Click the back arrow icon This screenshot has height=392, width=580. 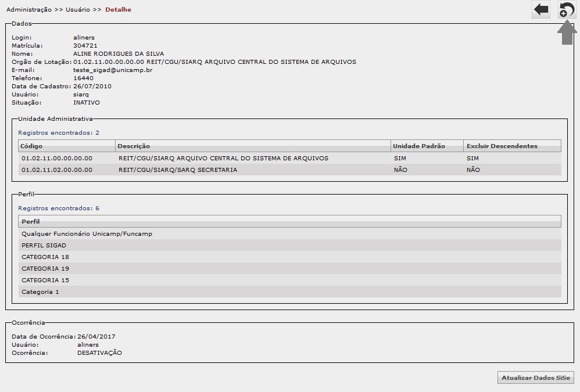pyautogui.click(x=541, y=10)
